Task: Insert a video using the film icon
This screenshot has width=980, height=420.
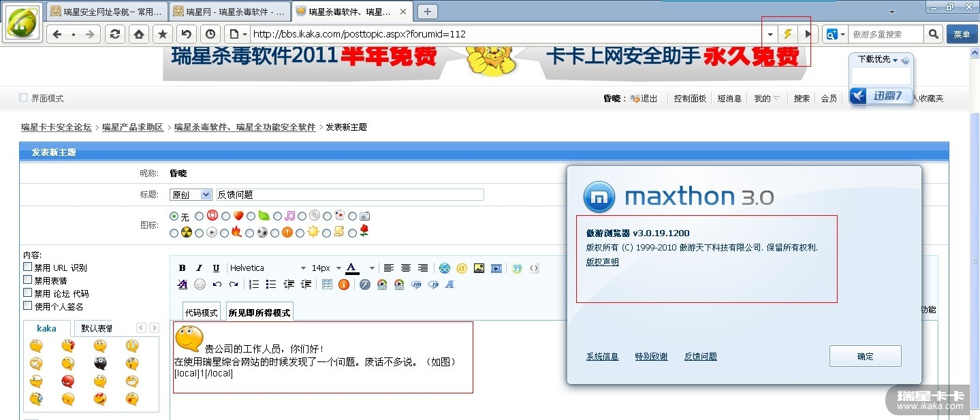Action: pos(496,268)
